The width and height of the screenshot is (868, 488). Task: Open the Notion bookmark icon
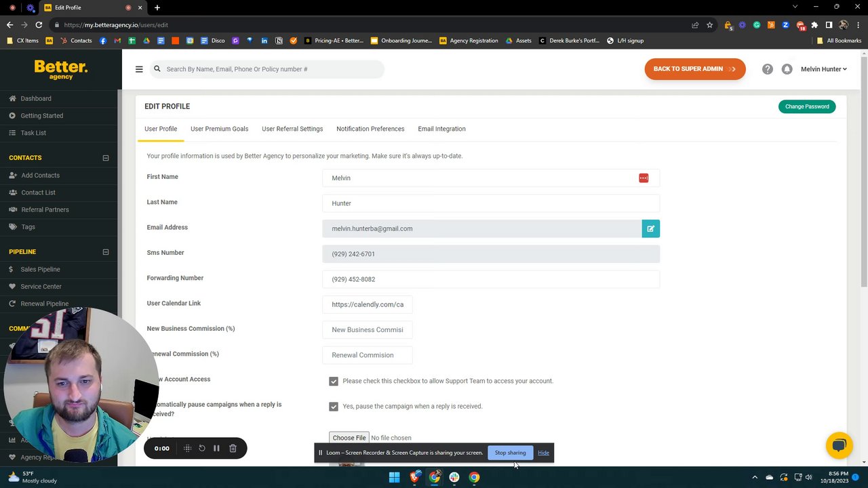click(279, 41)
